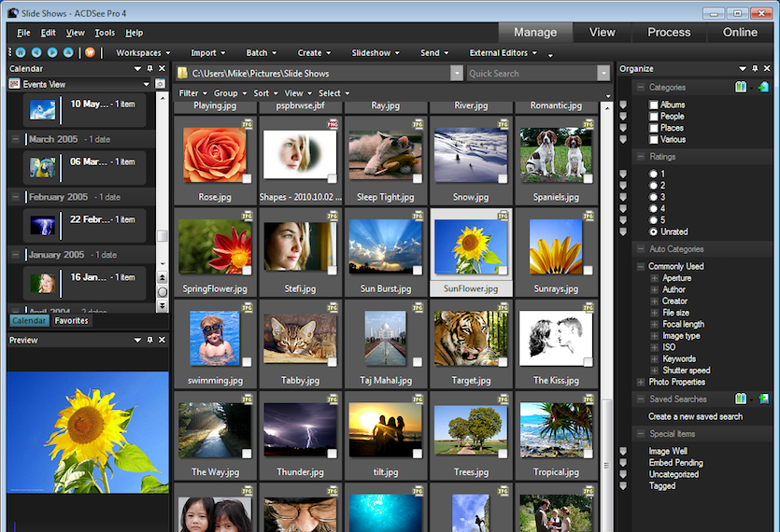Switch to the View mode tab
This screenshot has height=532, width=780.
pos(603,33)
